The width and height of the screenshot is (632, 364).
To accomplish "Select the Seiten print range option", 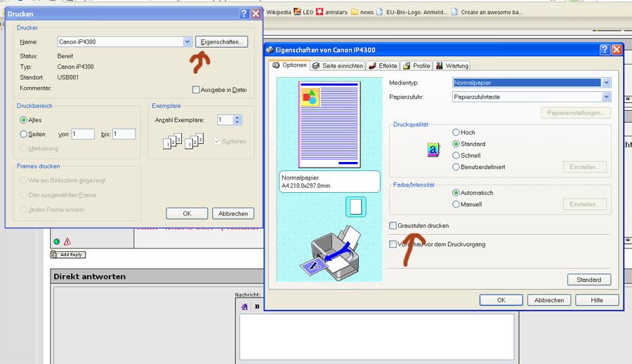I will tap(23, 134).
